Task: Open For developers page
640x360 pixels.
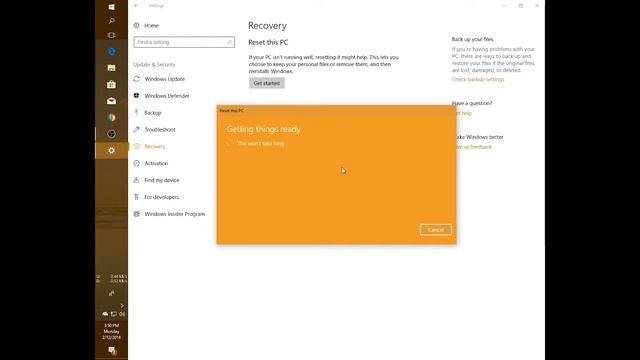Action: (x=162, y=197)
